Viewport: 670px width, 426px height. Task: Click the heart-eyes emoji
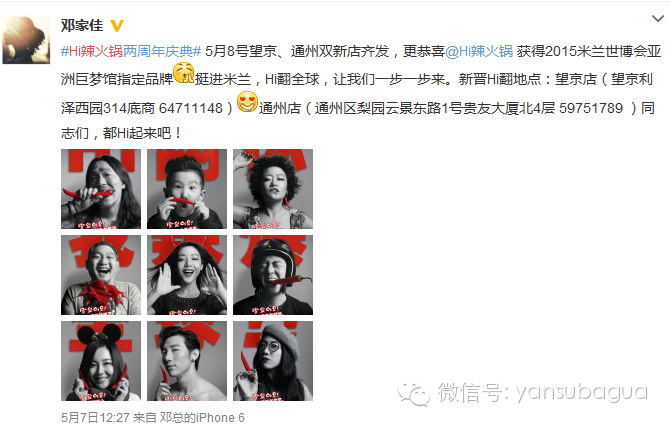(x=247, y=102)
